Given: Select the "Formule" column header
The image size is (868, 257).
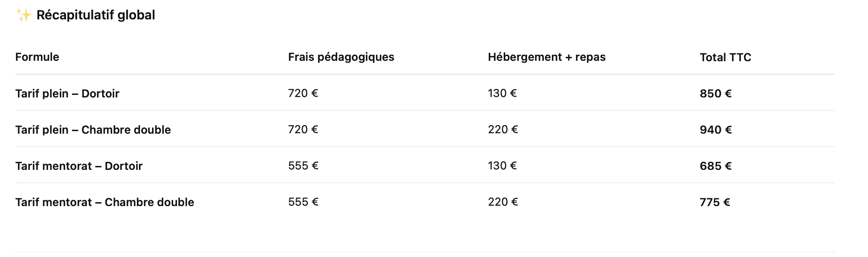Looking at the screenshot, I should point(37,57).
